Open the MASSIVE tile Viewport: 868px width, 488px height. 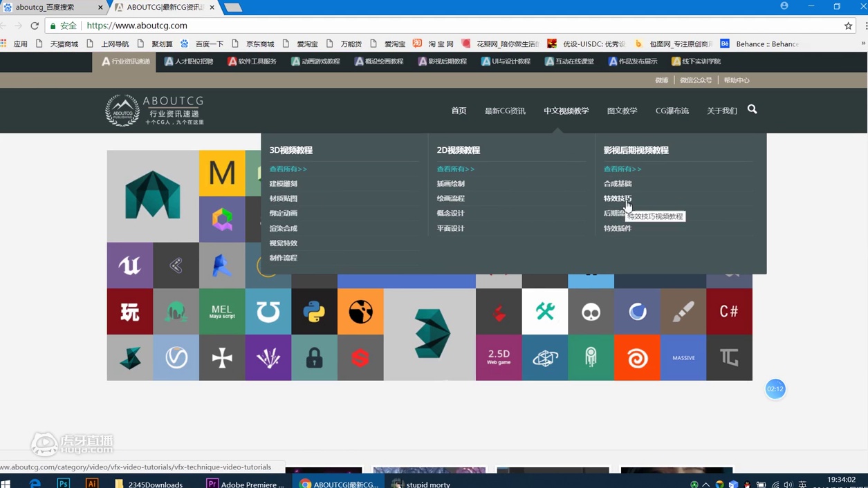pos(683,357)
